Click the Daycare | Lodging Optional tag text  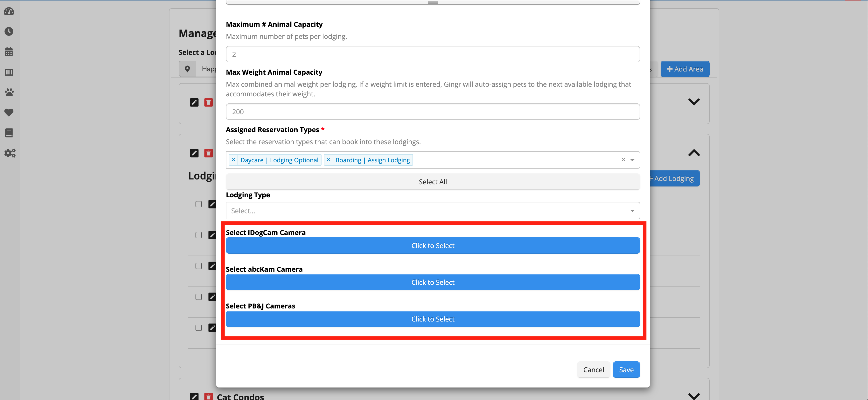click(279, 160)
